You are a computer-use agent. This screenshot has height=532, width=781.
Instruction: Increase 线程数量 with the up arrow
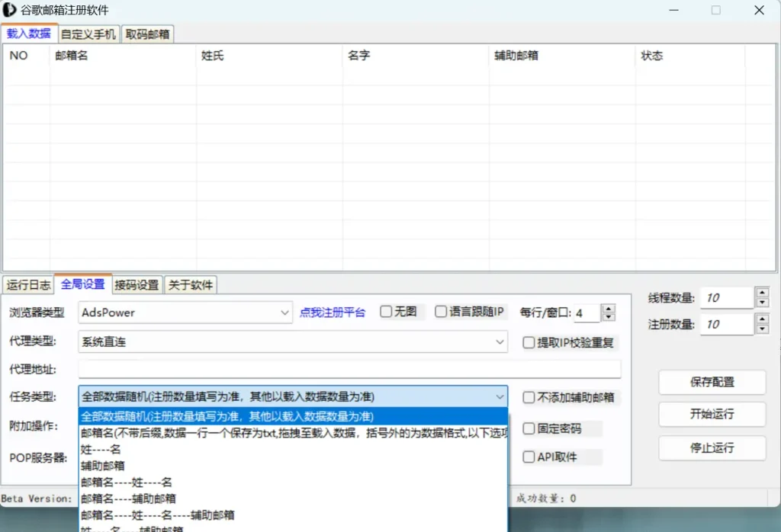pos(762,293)
